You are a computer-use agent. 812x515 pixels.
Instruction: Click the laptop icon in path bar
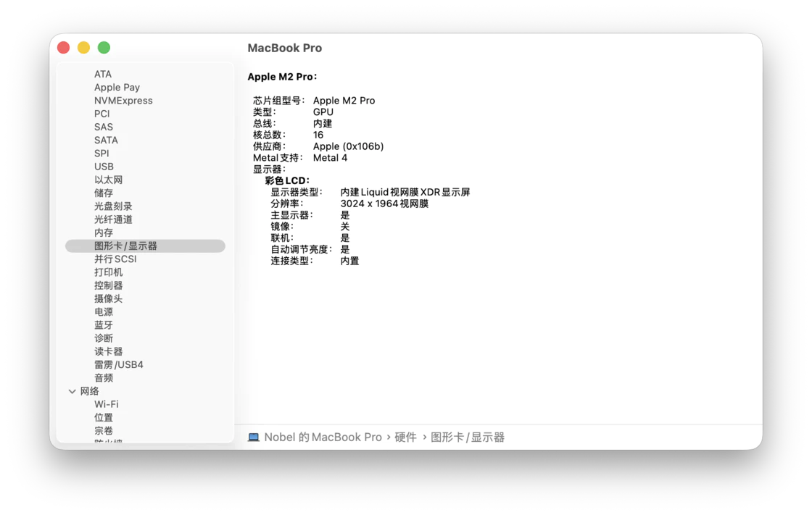[253, 437]
